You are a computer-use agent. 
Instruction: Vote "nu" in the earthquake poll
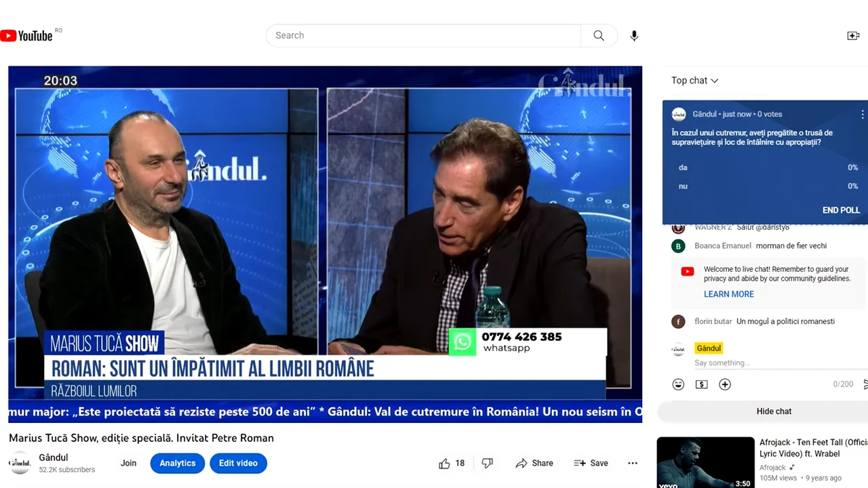click(683, 186)
